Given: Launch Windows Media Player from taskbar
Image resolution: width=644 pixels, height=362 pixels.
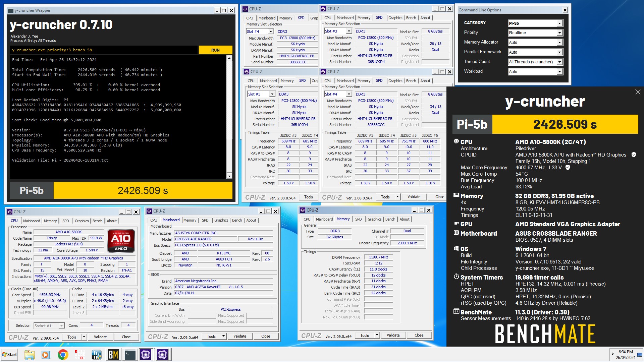Looking at the screenshot, I should pyautogui.click(x=46, y=355).
